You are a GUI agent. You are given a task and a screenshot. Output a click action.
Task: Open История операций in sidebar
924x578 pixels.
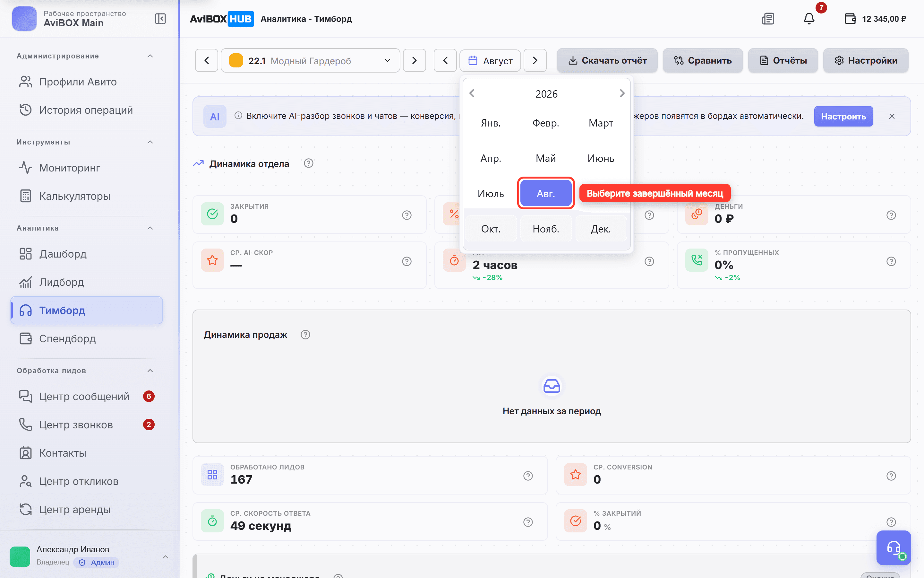(x=87, y=110)
